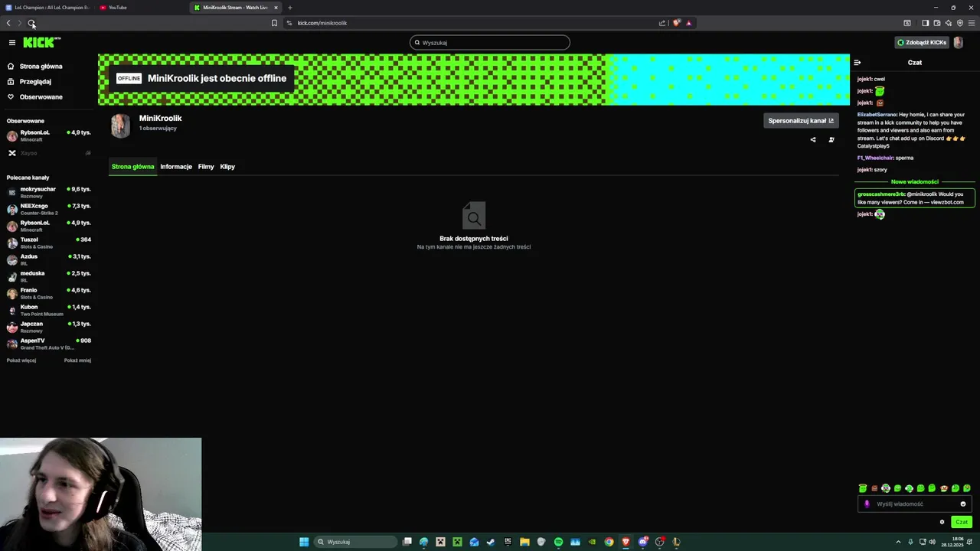Open the user profile avatar menu
Image resolution: width=980 pixels, height=551 pixels.
(x=958, y=43)
